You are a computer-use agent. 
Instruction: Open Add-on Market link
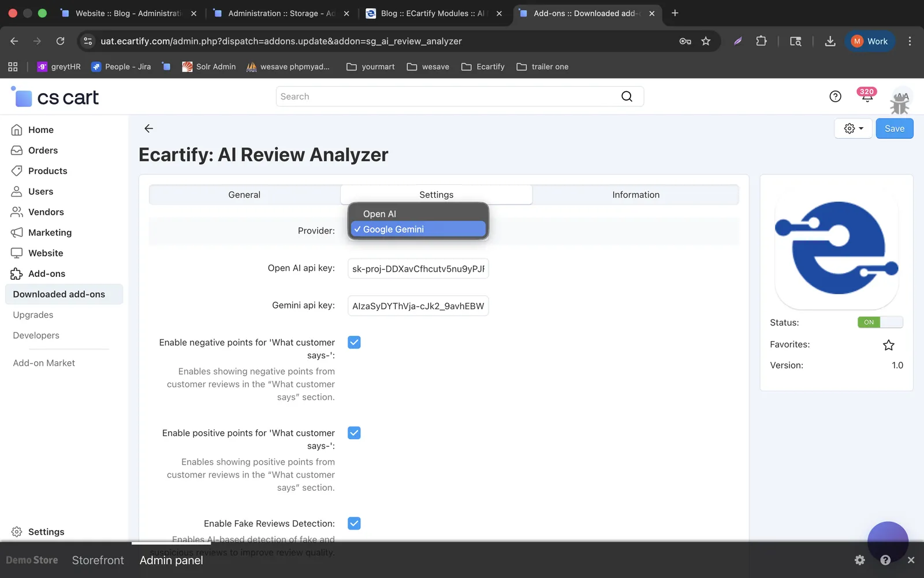44,363
